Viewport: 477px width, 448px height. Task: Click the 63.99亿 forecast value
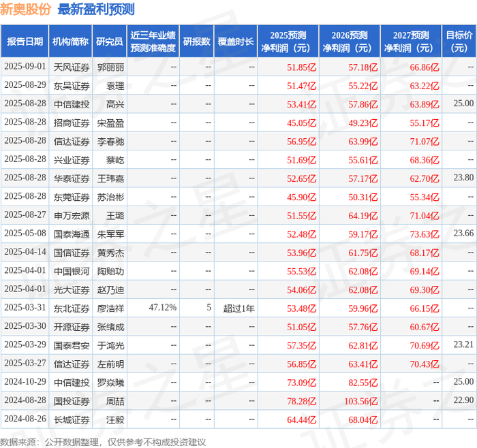pos(363,142)
